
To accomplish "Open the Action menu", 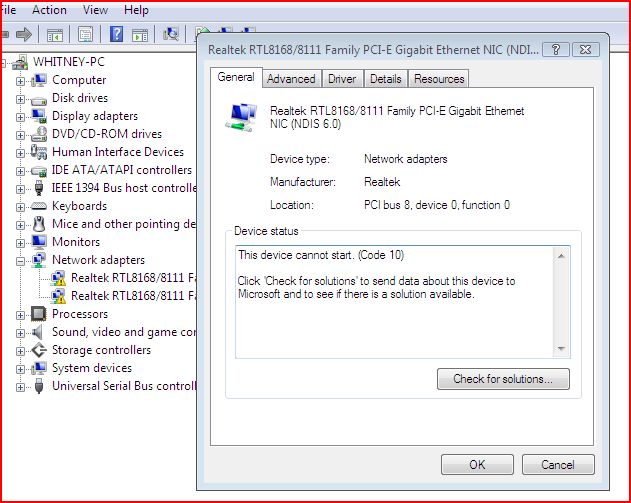I will 49,10.
